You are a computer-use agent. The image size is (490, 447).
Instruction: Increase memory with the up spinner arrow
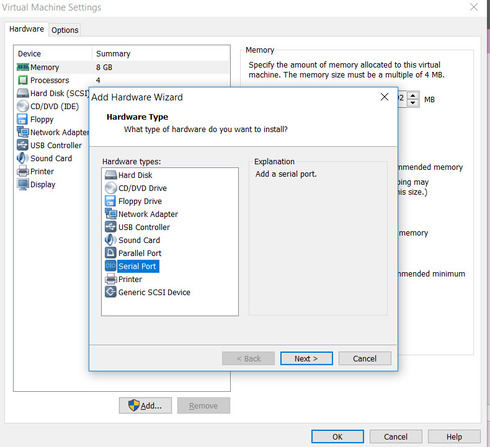pos(413,96)
